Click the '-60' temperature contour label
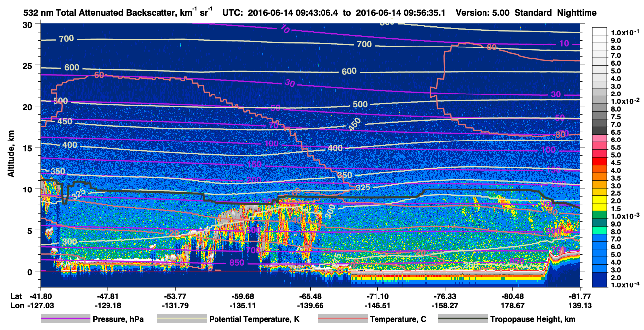The height and width of the screenshot is (330, 644). click(97, 75)
